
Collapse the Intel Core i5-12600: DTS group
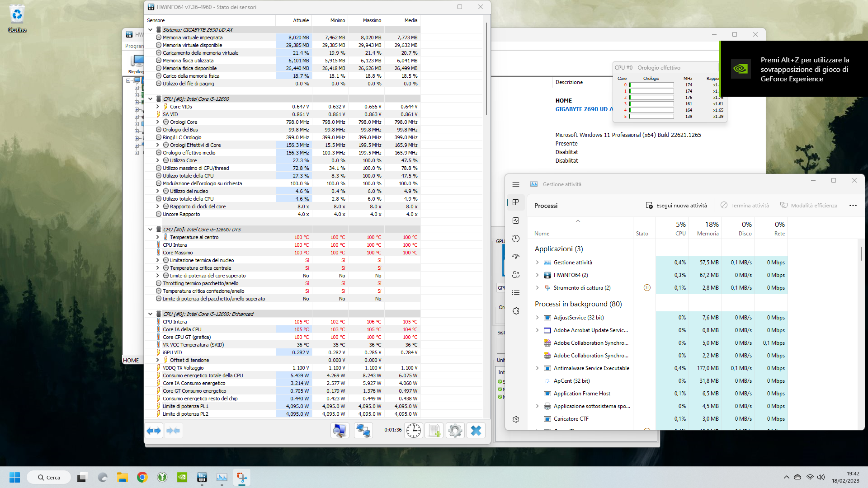click(x=151, y=230)
